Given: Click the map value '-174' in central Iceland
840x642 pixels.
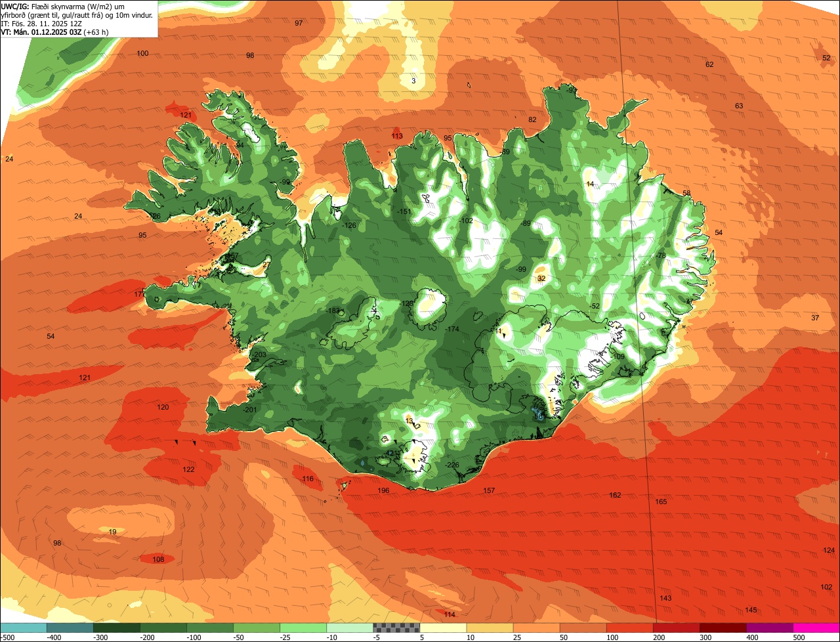Looking at the screenshot, I should click(452, 328).
